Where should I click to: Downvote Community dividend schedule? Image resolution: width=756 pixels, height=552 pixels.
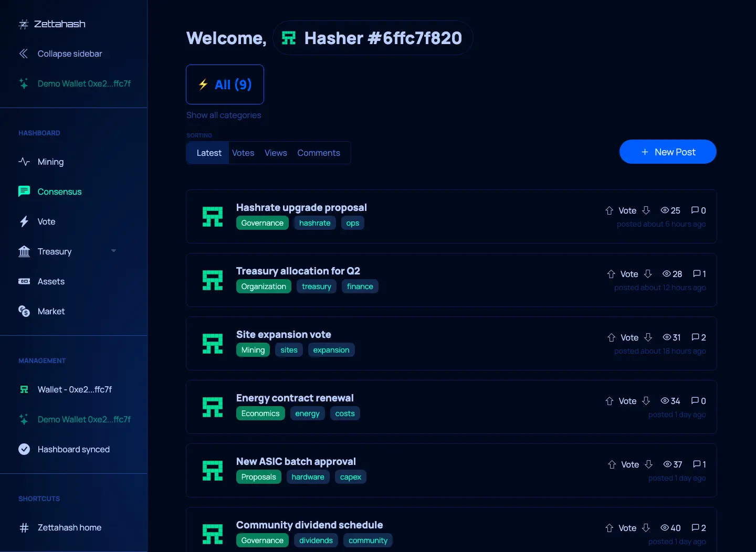(x=646, y=528)
